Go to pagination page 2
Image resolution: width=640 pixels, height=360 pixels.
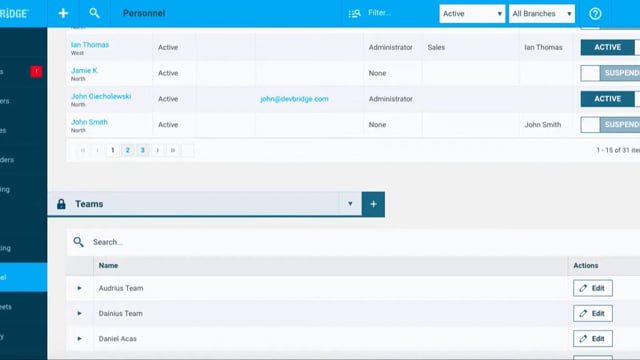(127, 150)
